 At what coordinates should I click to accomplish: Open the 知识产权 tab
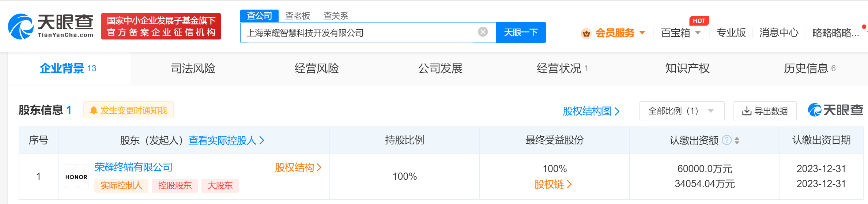coord(687,68)
